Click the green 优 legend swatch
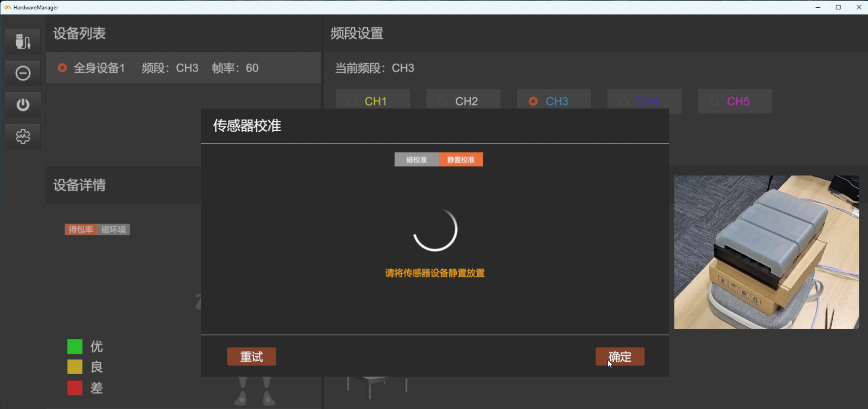The width and height of the screenshot is (868, 409). (x=75, y=346)
